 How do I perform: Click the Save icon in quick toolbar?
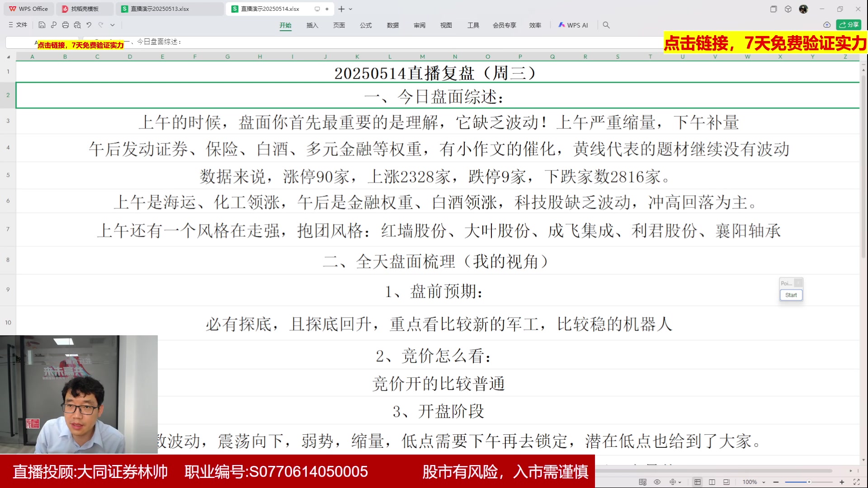(x=42, y=25)
